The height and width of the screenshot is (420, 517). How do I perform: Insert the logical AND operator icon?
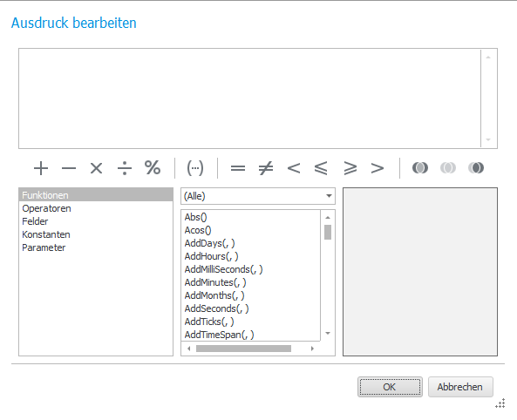pos(420,168)
